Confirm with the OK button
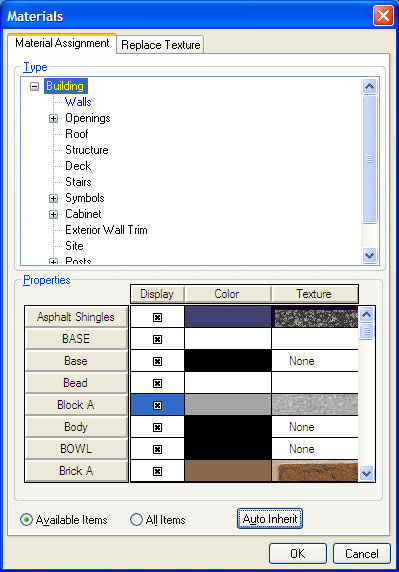399x572 pixels. (x=298, y=553)
